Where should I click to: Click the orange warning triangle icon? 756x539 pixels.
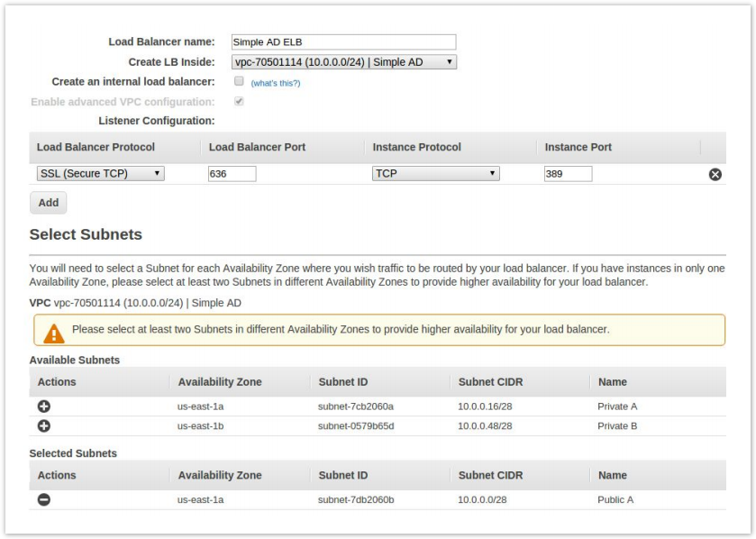[54, 333]
